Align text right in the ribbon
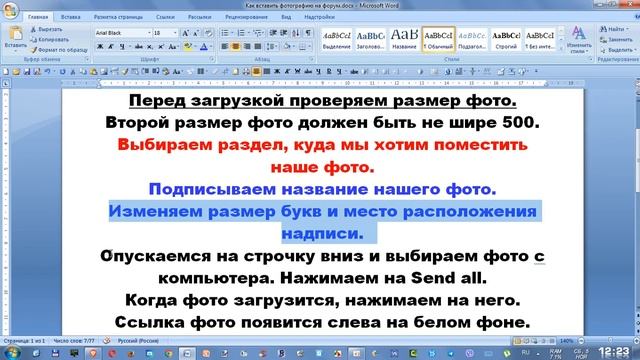The image size is (640, 360). click(247, 47)
